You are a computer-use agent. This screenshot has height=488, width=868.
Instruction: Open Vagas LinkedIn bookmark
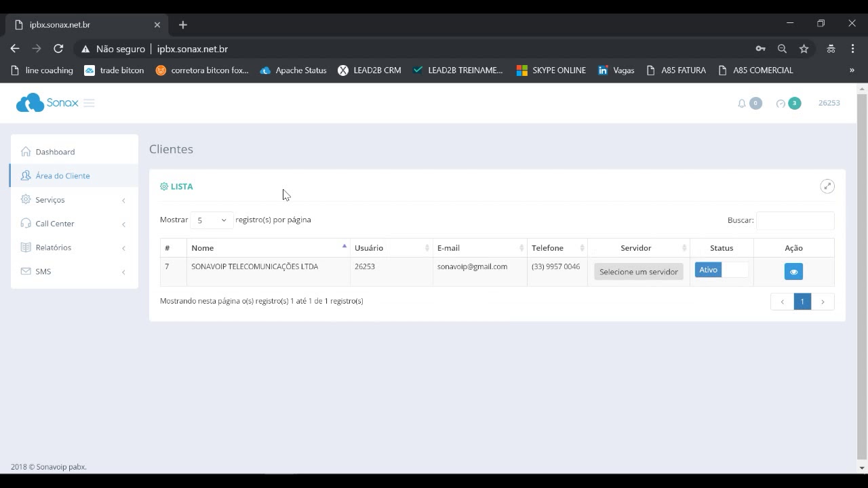pyautogui.click(x=616, y=70)
